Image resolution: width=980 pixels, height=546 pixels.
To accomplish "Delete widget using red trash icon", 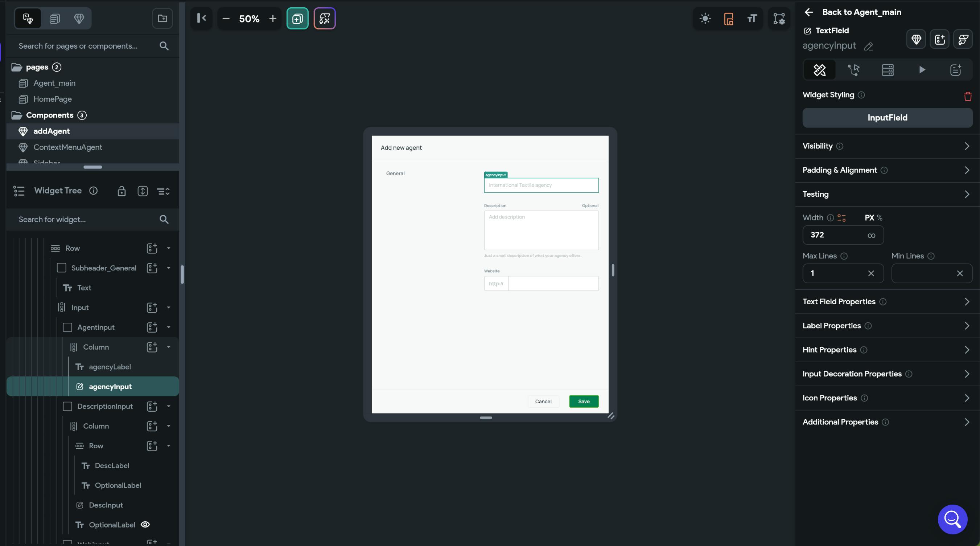I will click(x=968, y=96).
